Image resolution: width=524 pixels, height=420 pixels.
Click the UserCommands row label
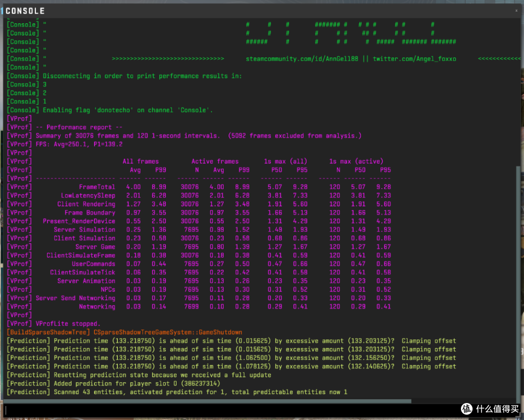[x=94, y=264]
